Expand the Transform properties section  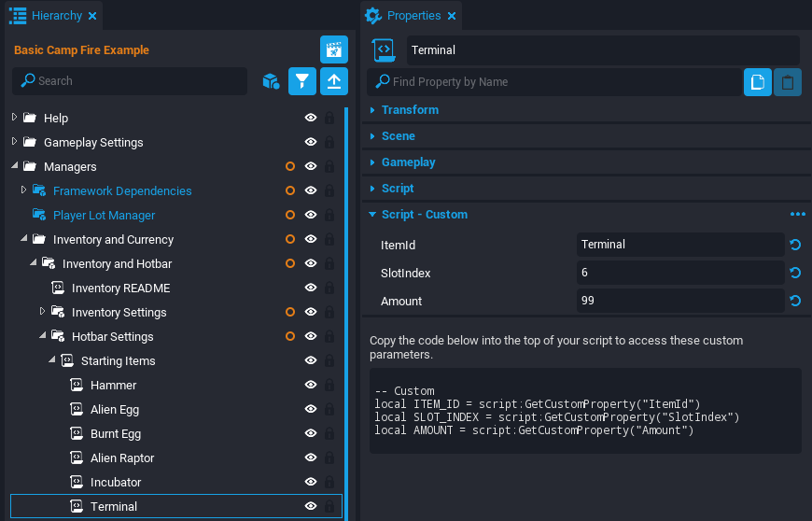tap(409, 110)
